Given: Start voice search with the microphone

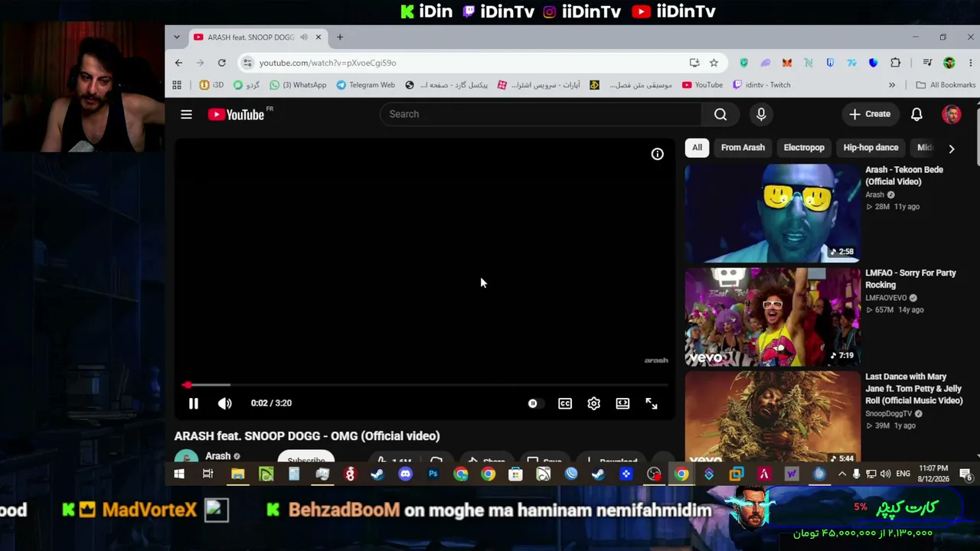Looking at the screenshot, I should click(x=761, y=114).
